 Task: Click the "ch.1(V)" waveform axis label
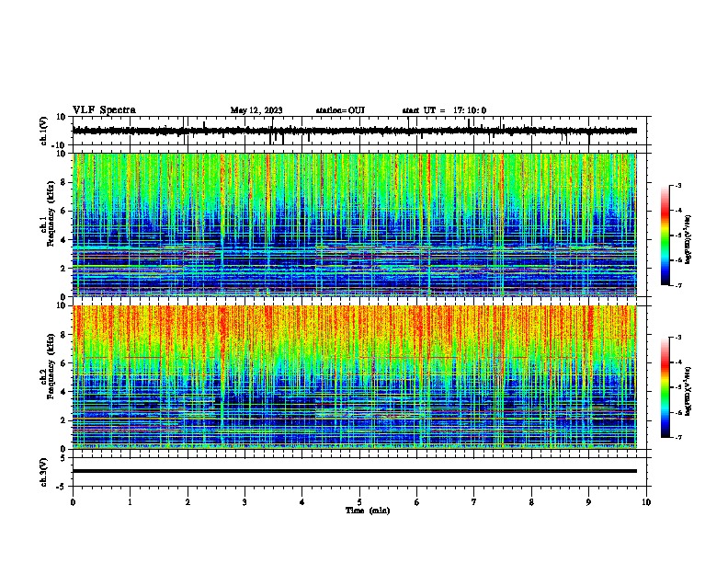(43, 131)
